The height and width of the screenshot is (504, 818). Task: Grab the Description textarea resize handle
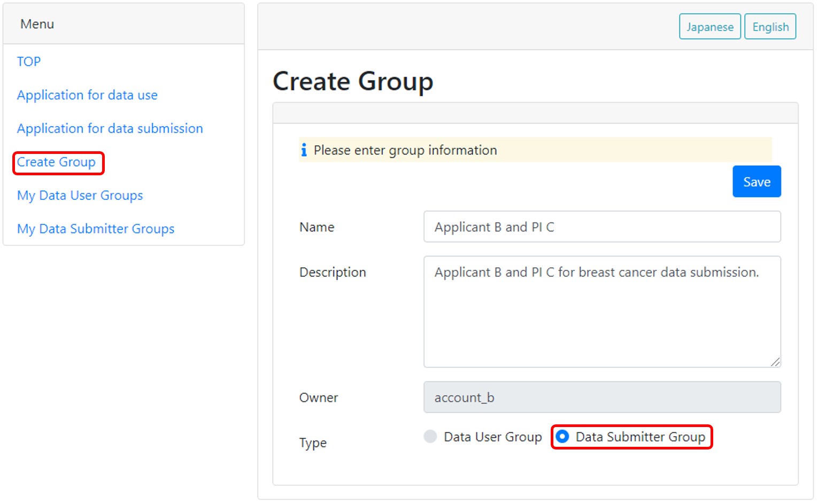tap(775, 362)
